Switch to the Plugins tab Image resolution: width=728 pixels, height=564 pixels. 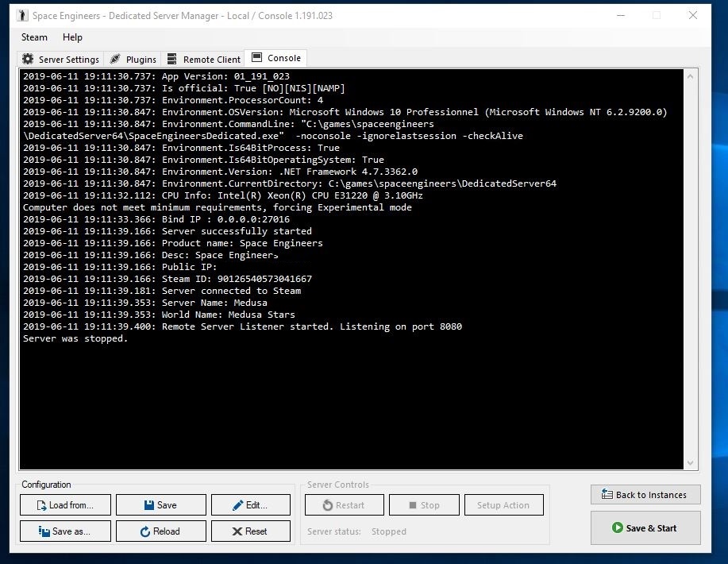click(133, 59)
